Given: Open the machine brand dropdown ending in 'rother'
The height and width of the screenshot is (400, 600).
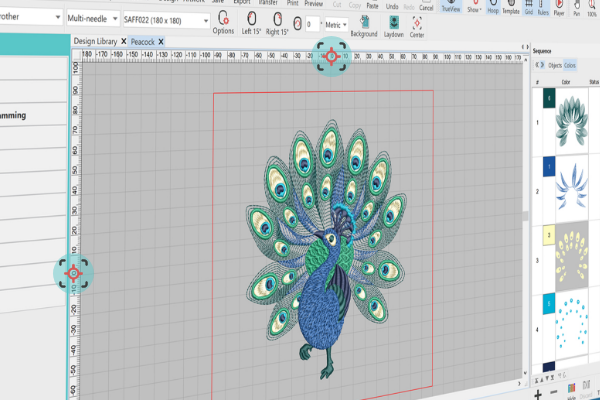Looking at the screenshot, I should pyautogui.click(x=31, y=17).
